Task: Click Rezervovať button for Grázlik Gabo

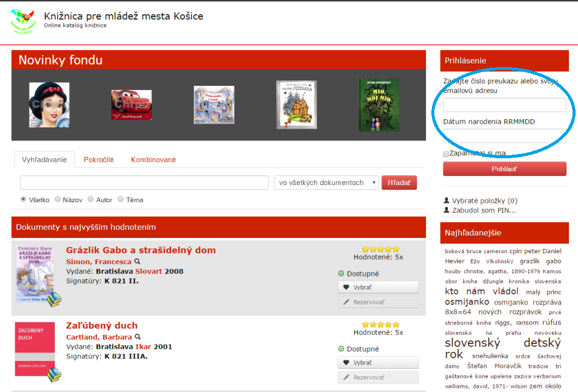Action: pos(378,302)
